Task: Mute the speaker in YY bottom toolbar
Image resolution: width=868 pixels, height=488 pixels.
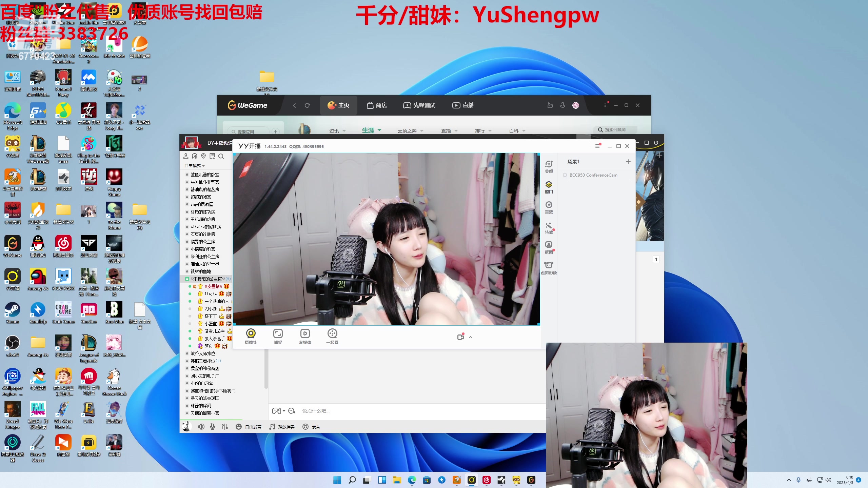Action: coord(201,427)
